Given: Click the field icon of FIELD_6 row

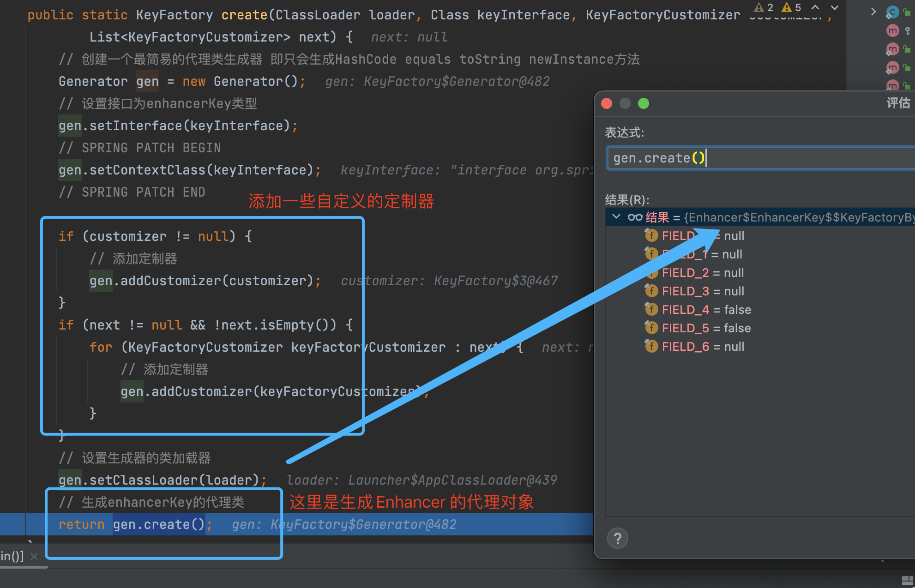Looking at the screenshot, I should point(651,347).
